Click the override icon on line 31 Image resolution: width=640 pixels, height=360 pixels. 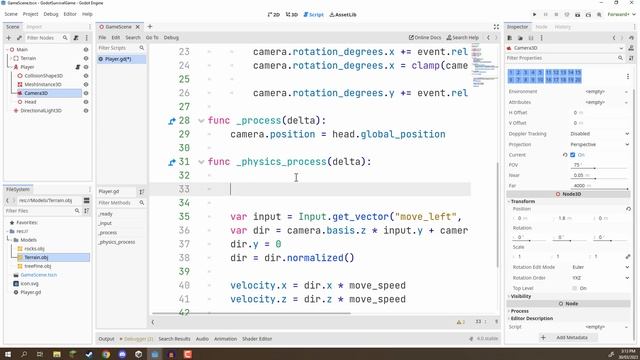[x=172, y=162]
